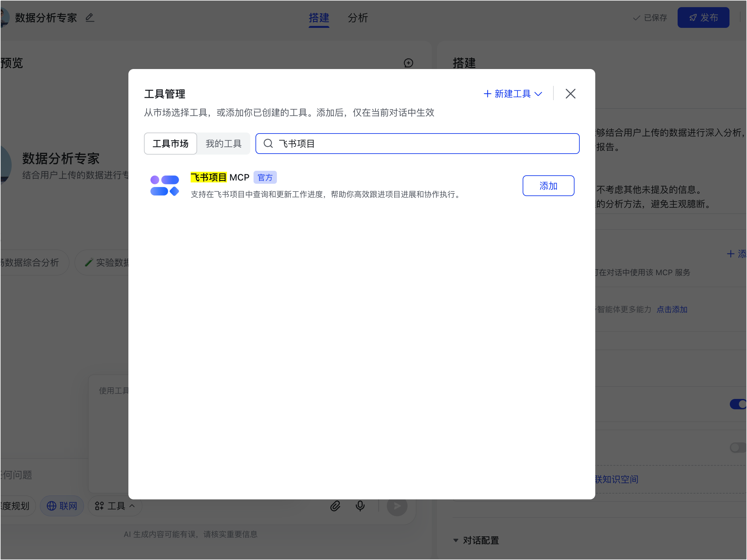Start a new chat via plus bubble icon

point(408,63)
